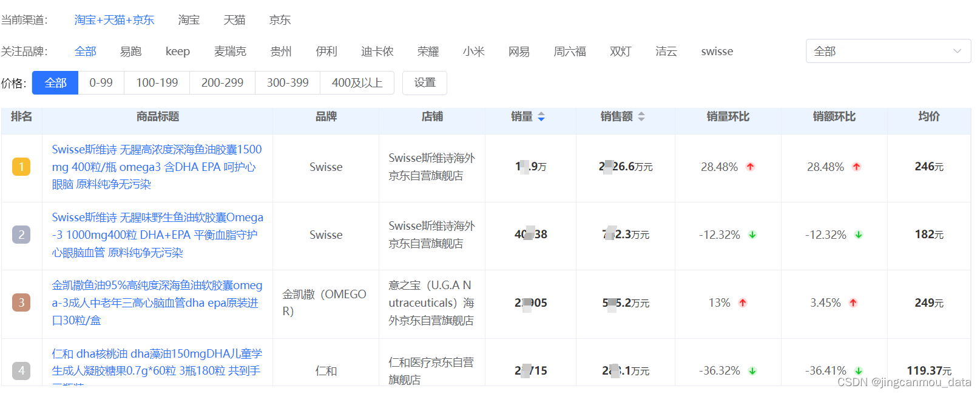This screenshot has width=980, height=394.
Task: Click the 均价 column header
Action: tap(929, 116)
